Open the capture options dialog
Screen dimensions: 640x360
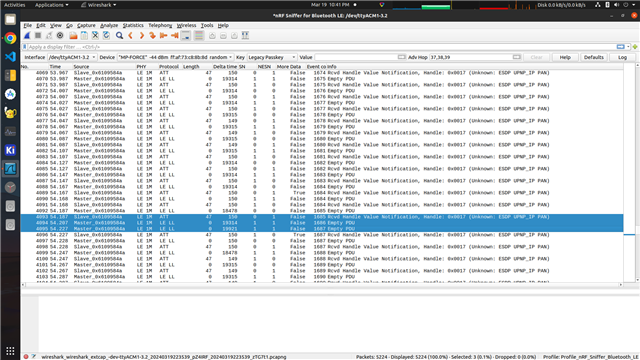click(x=60, y=36)
